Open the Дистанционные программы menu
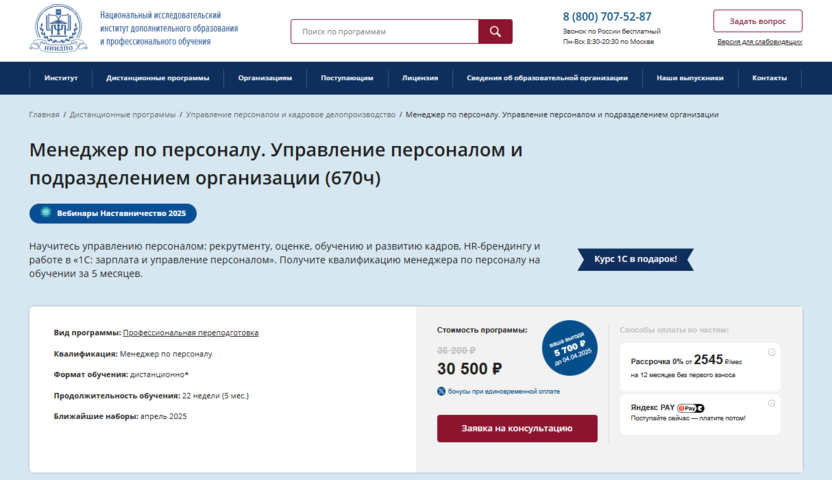This screenshot has width=832, height=480. 158,77
